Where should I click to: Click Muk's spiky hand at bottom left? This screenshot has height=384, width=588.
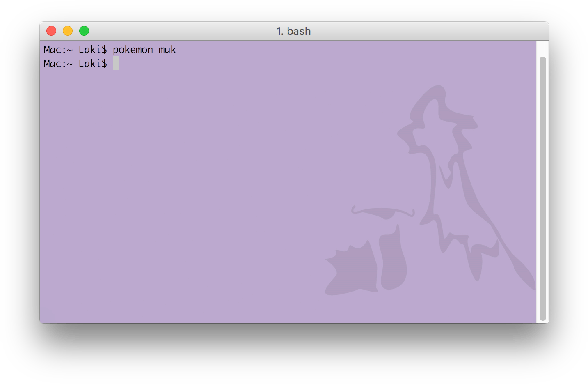[352, 271]
